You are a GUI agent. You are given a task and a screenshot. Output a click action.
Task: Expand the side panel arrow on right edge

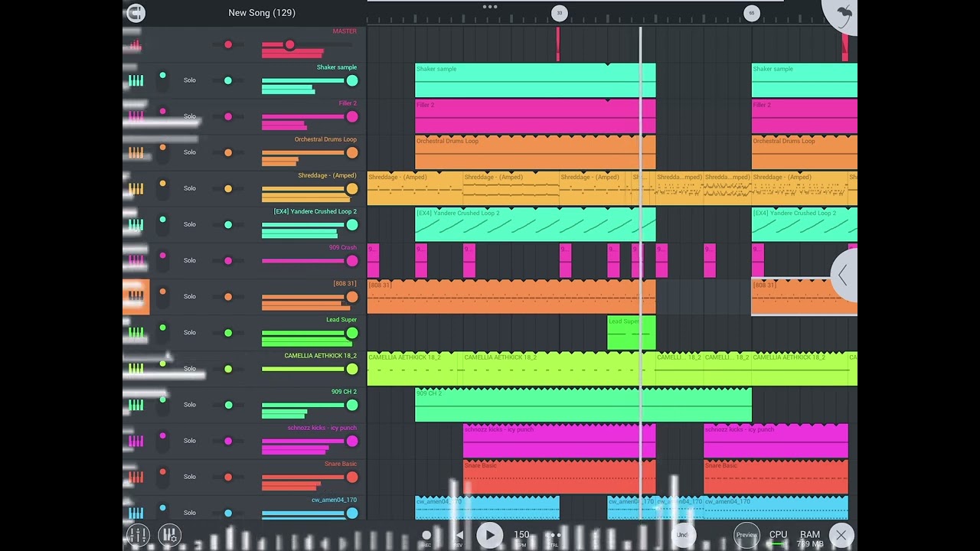click(x=844, y=275)
